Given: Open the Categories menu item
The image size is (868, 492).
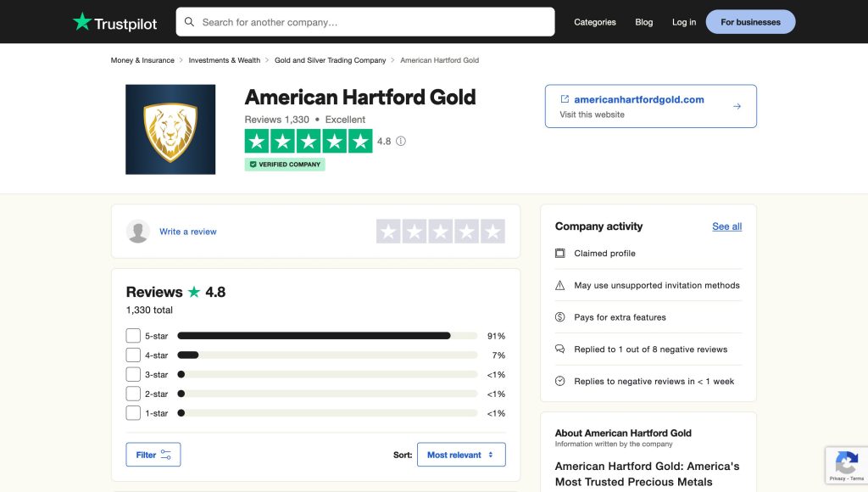Looking at the screenshot, I should (x=595, y=22).
